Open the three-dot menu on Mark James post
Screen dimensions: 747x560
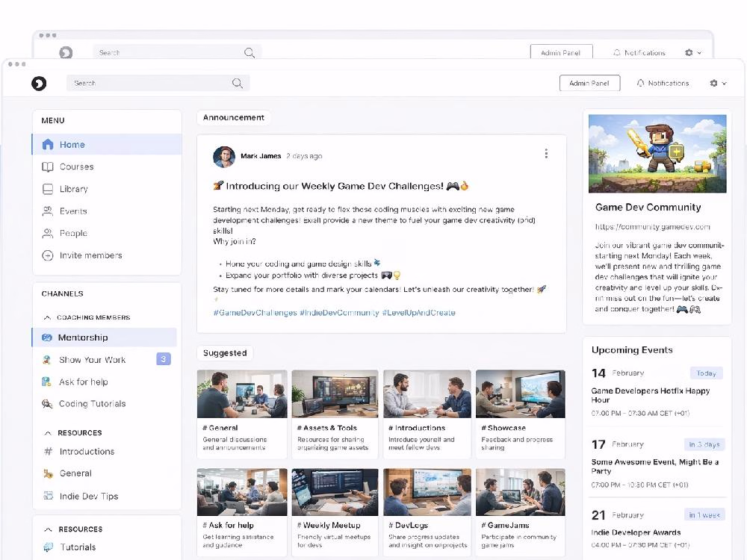[x=546, y=153]
